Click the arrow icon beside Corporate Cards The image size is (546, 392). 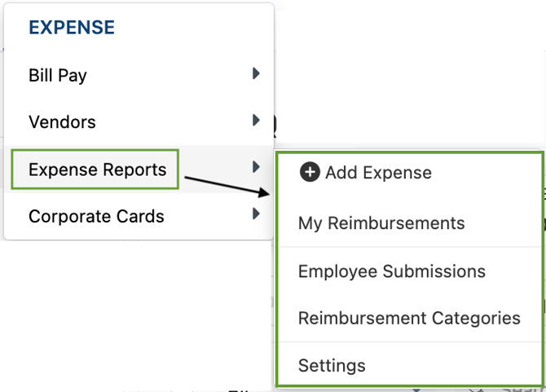pyautogui.click(x=256, y=214)
